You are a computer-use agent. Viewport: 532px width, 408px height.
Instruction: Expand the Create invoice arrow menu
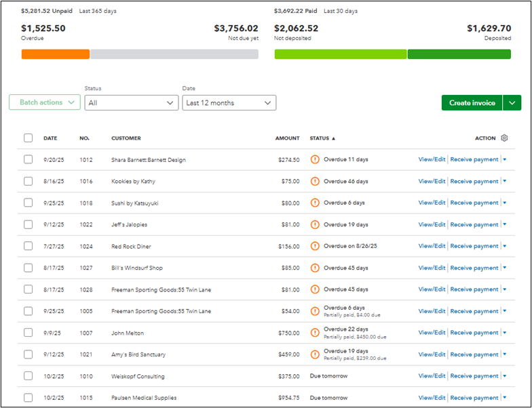[512, 103]
